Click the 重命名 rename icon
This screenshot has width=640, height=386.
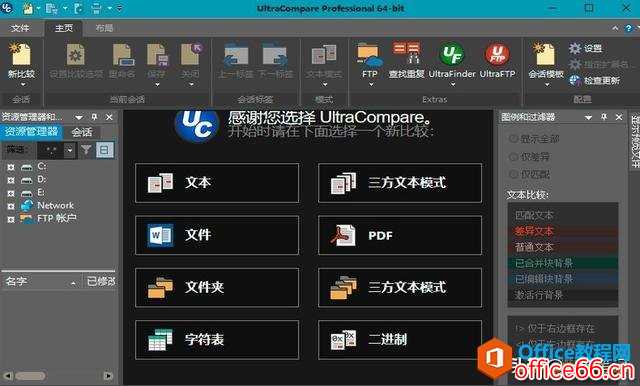pos(123,55)
